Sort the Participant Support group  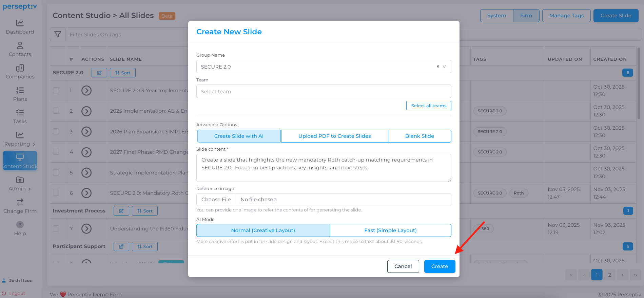click(145, 246)
